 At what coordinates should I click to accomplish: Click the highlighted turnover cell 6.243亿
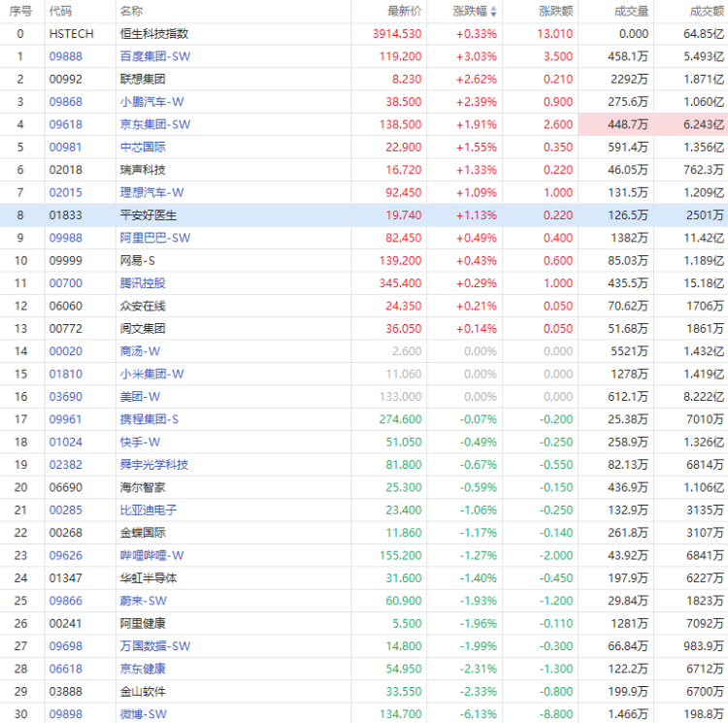(691, 124)
